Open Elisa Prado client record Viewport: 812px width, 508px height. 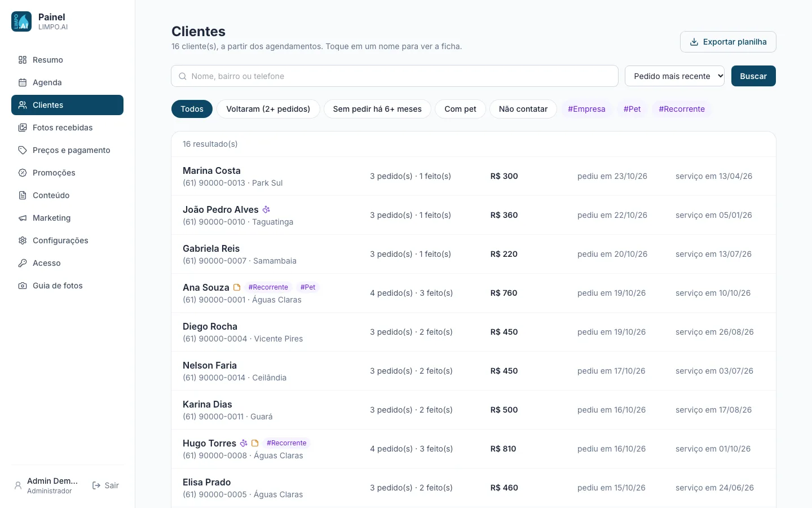(474, 488)
